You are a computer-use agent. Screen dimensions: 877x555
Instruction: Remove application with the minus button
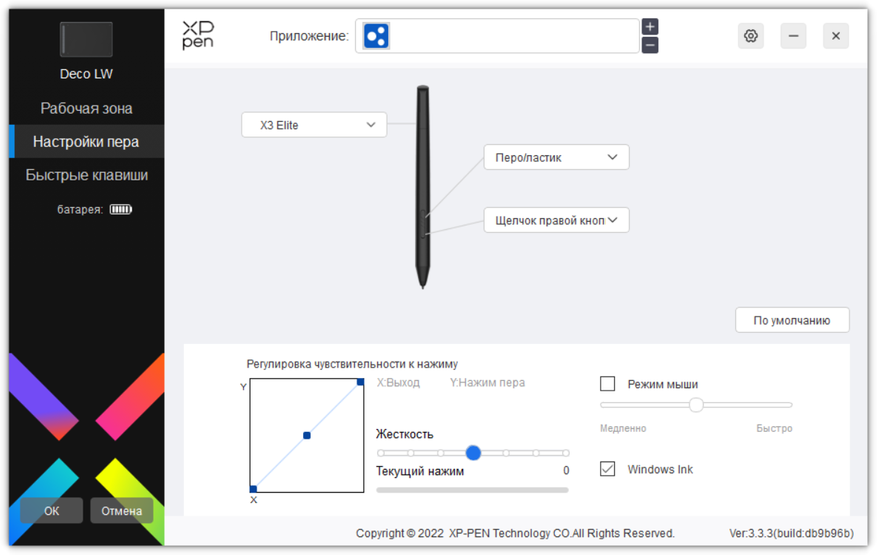coord(650,45)
